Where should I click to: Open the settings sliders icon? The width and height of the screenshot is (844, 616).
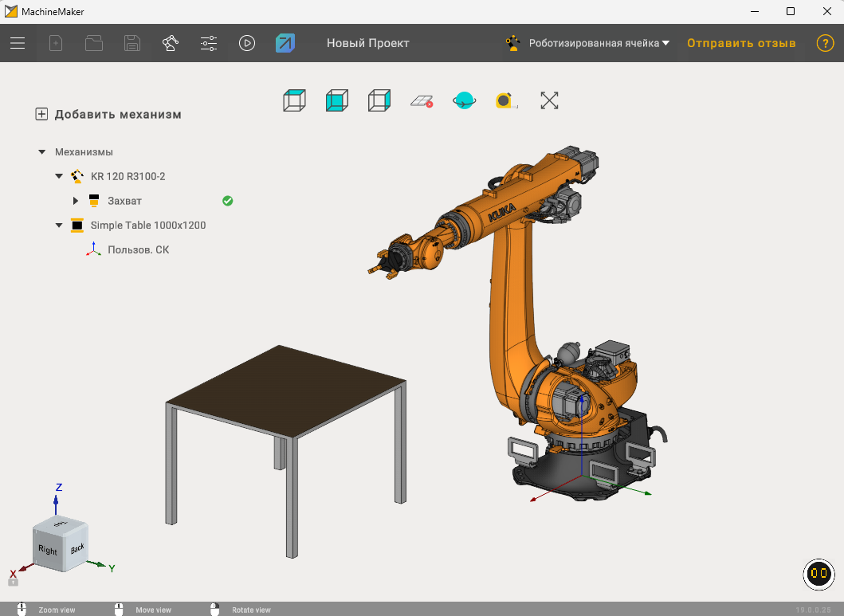[209, 43]
